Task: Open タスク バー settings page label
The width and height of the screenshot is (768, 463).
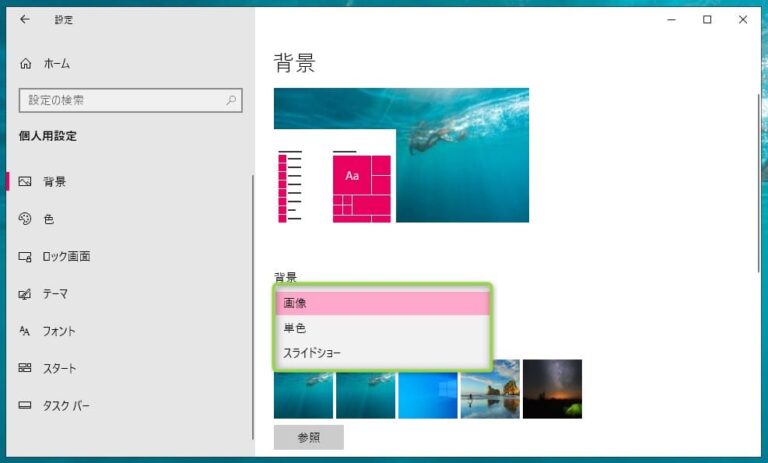Action: [66, 406]
